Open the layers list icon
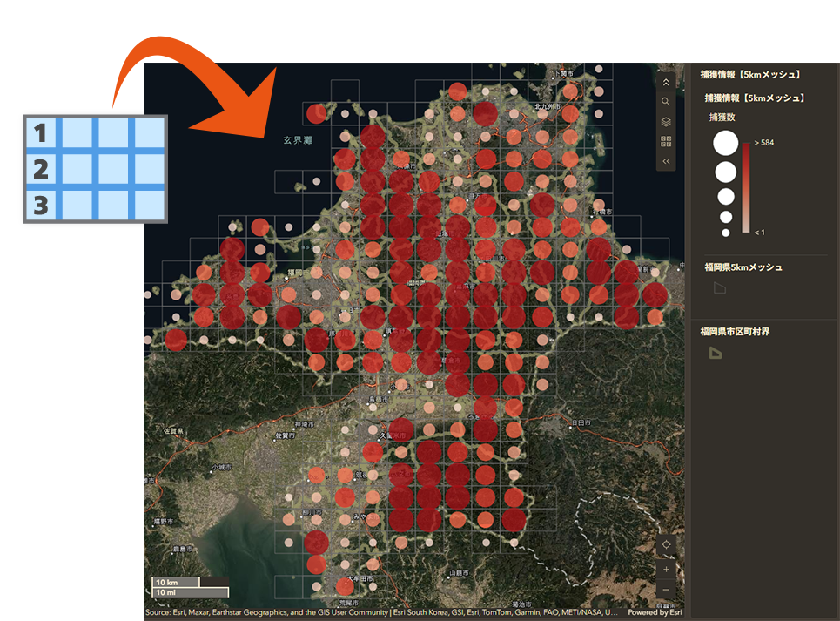840x621 pixels. (666, 122)
